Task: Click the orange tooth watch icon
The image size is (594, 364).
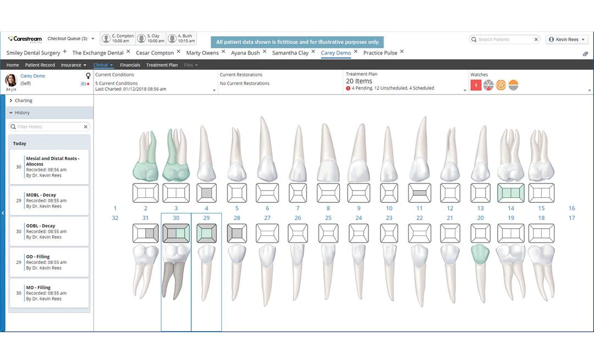Action: click(501, 85)
